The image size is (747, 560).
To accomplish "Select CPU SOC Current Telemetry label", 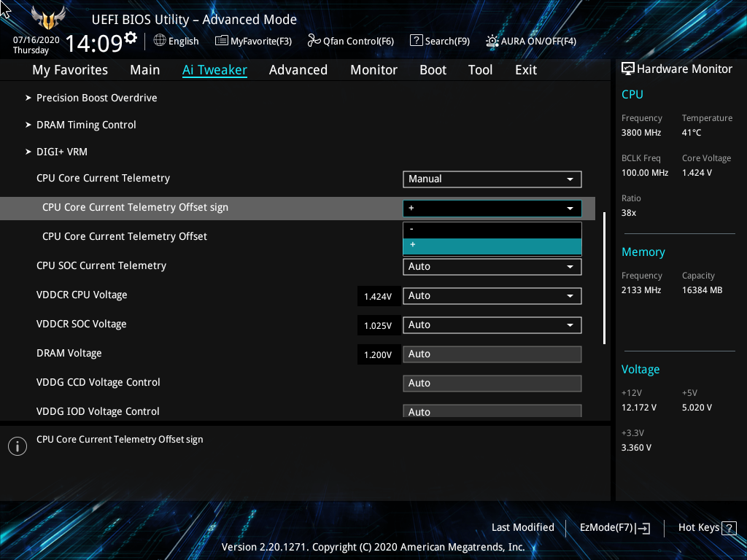I will 101,265.
